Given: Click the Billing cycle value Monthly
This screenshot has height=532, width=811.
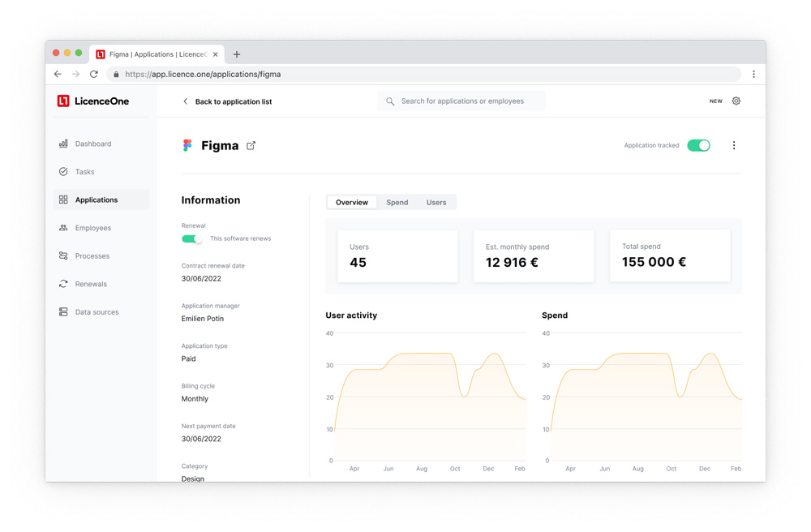Looking at the screenshot, I should [x=195, y=399].
